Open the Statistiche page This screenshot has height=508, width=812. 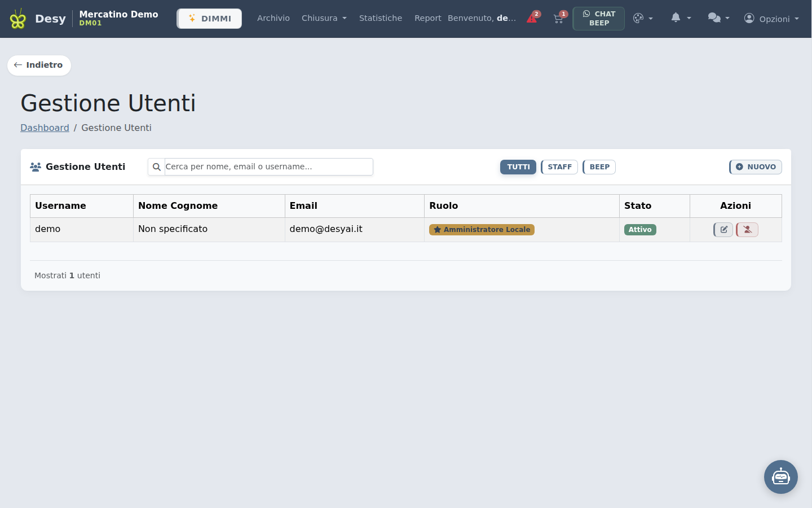[381, 18]
